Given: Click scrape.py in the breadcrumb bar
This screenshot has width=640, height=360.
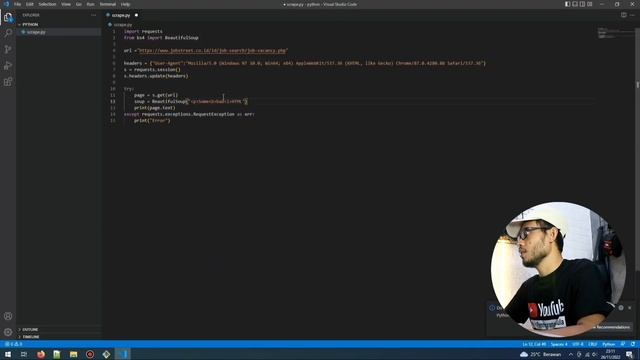Looking at the screenshot, I should tap(122, 24).
